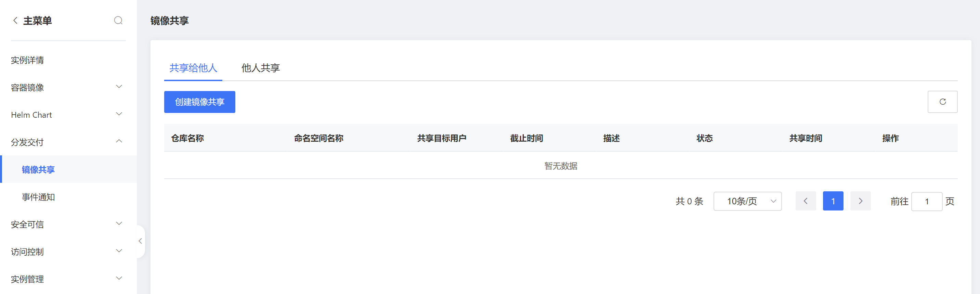Click the 操作 column header
This screenshot has height=294, width=980.
tap(891, 138)
